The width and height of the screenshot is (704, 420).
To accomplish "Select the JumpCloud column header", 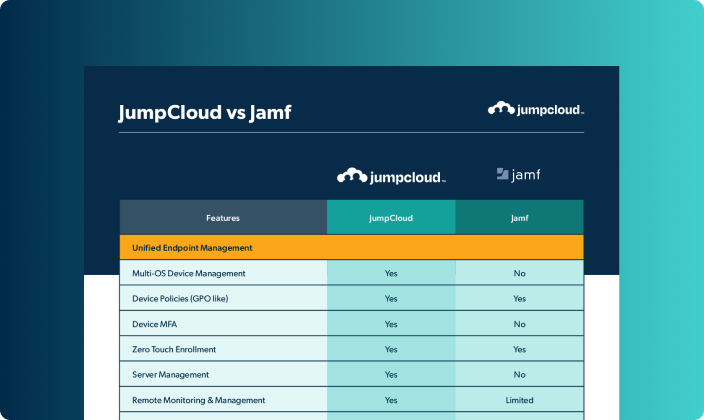I will pyautogui.click(x=391, y=218).
